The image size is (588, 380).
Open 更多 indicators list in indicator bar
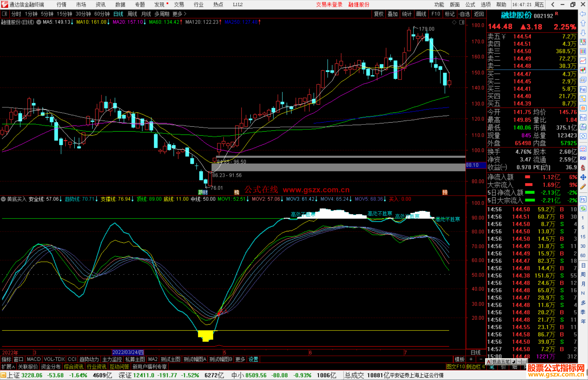coord(240,359)
